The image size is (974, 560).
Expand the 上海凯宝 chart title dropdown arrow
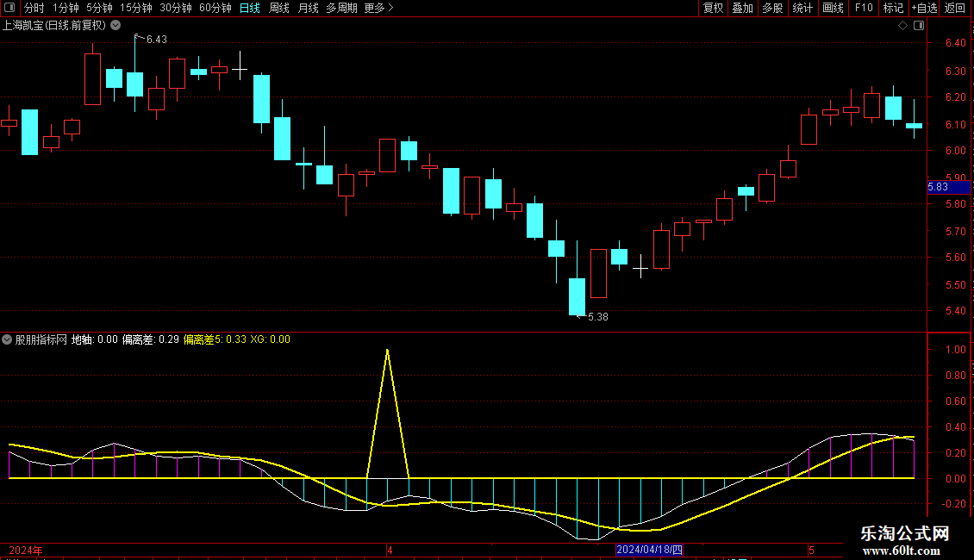(x=116, y=26)
